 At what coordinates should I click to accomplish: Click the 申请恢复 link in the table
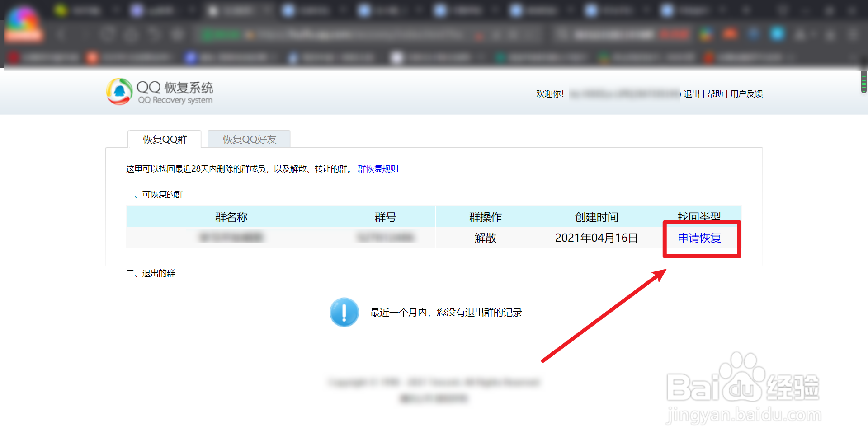click(699, 238)
